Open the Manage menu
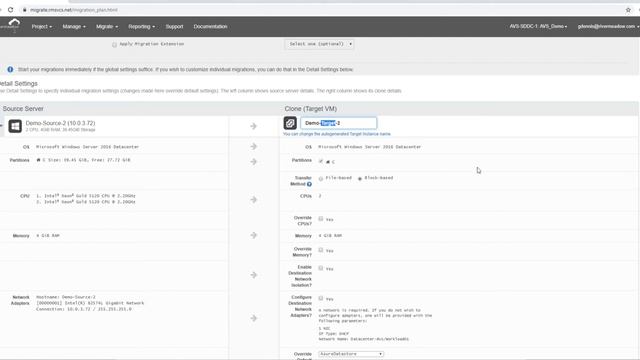This screenshot has height=360, width=640. coord(74,27)
